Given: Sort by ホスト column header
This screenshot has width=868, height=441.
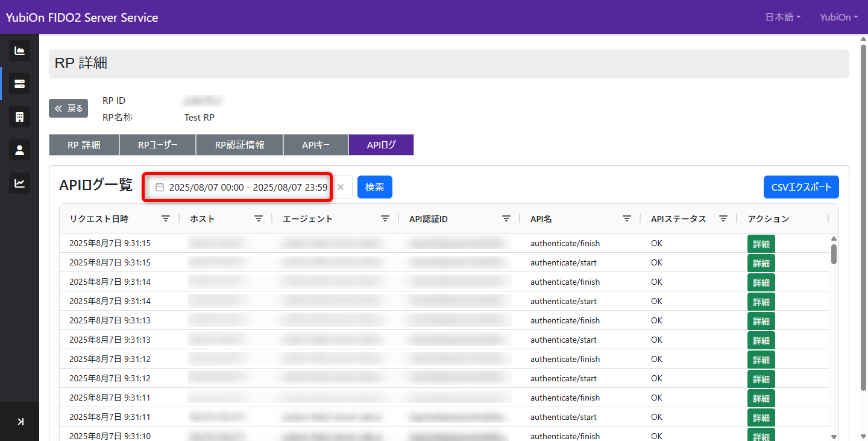Looking at the screenshot, I should pos(202,219).
